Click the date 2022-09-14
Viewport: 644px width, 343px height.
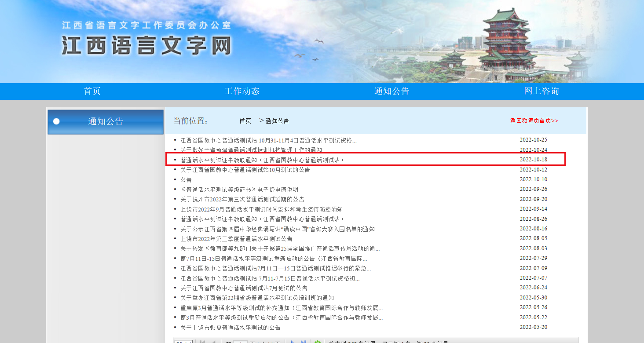pos(533,209)
